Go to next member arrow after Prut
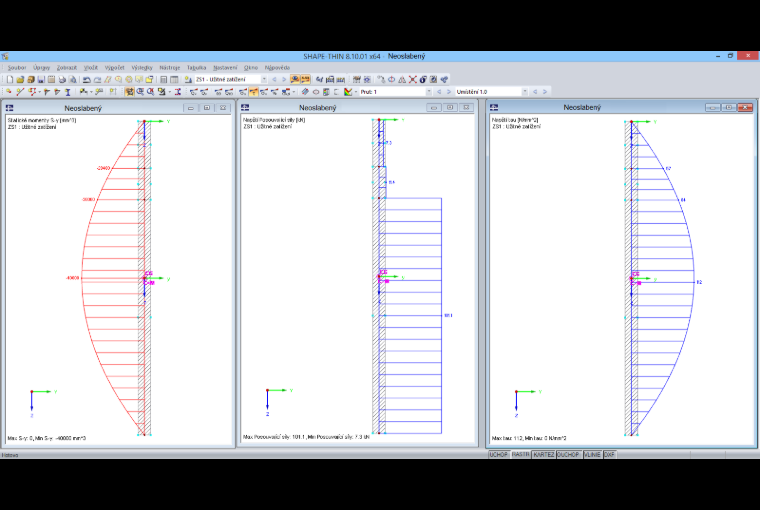 tap(449, 91)
